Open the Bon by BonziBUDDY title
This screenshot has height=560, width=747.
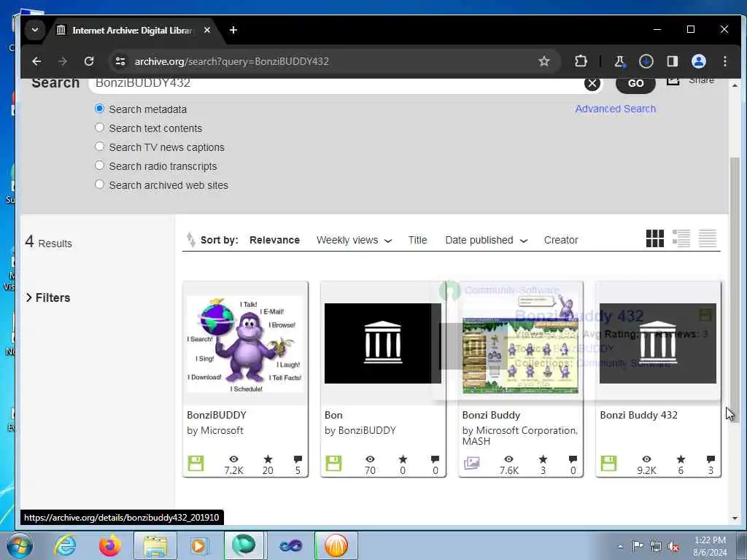pos(333,415)
